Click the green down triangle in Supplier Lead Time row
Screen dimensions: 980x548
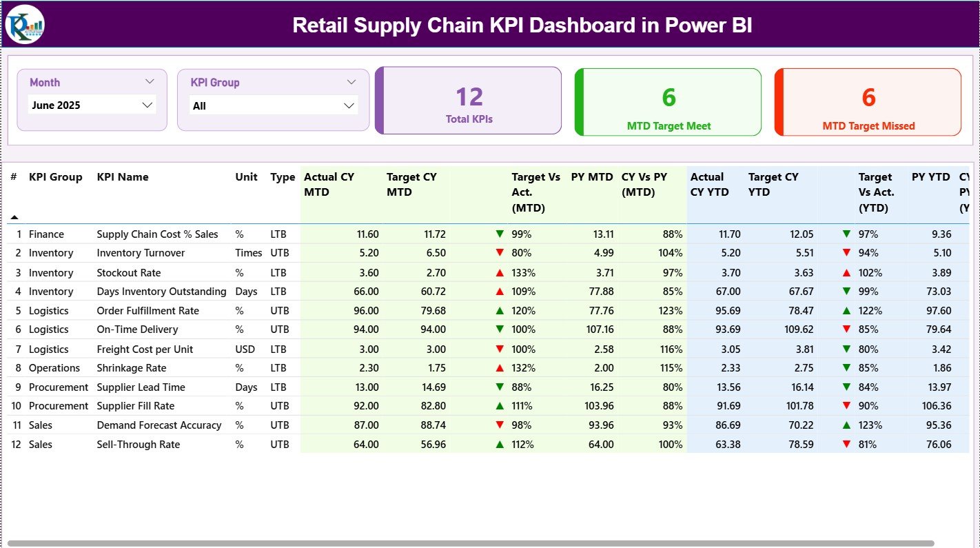(500, 387)
